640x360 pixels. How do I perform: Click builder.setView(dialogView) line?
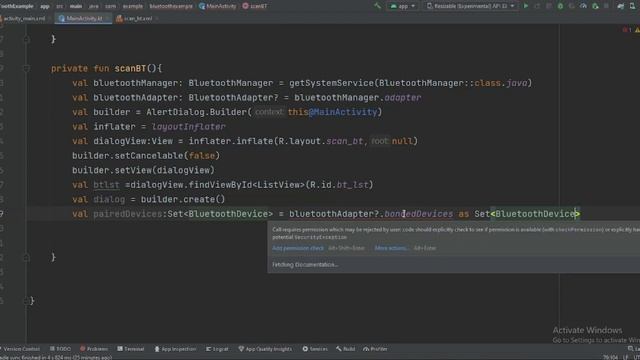pyautogui.click(x=143, y=171)
